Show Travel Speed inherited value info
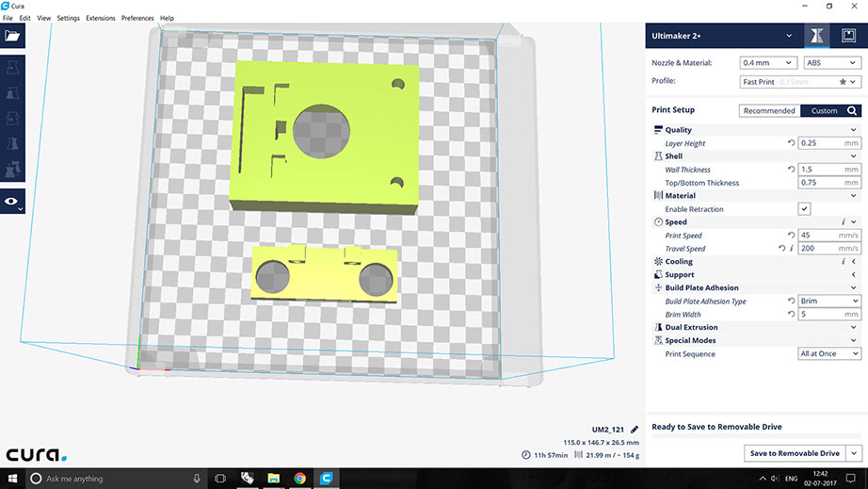Viewport: 868px width, 489px height. (x=792, y=249)
